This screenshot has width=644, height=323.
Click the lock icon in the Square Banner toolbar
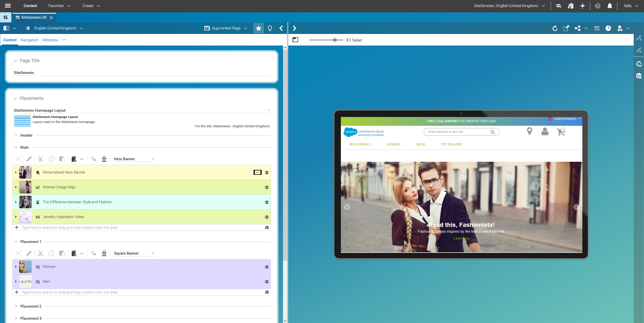click(x=104, y=253)
